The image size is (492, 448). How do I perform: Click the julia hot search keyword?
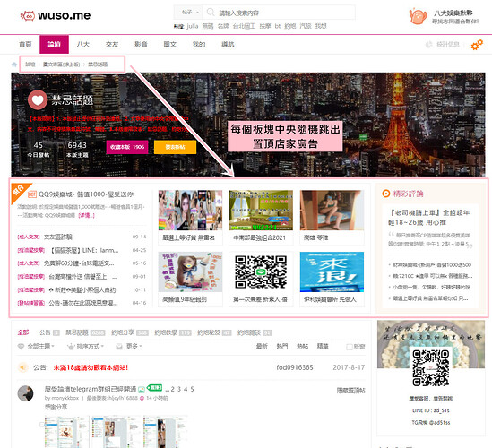tap(193, 26)
